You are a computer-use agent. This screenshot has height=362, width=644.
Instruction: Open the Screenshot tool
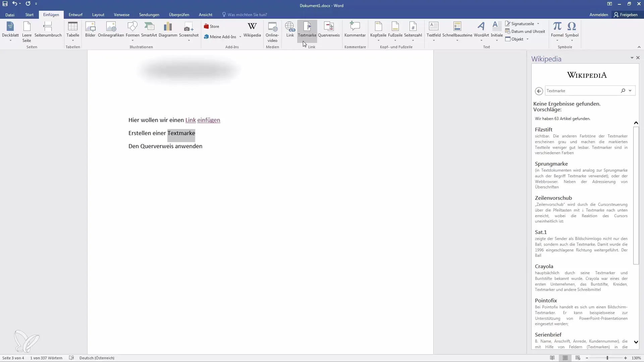tap(189, 32)
